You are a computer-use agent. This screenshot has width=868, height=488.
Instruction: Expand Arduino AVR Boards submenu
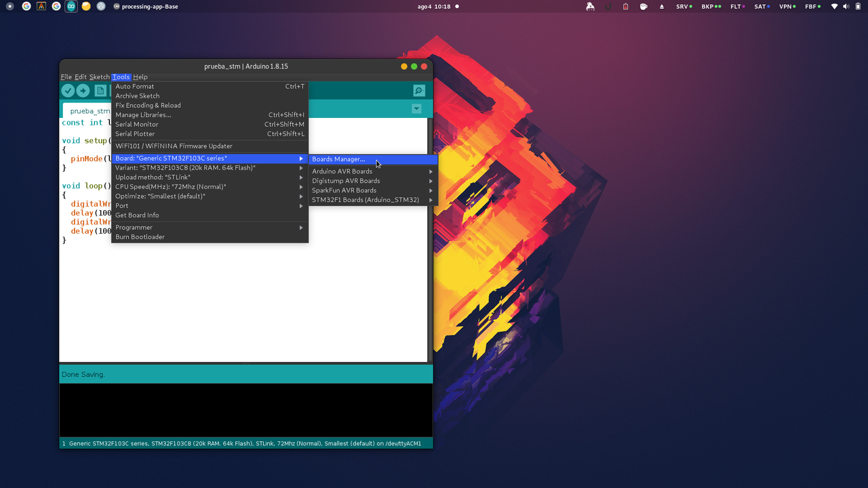373,171
